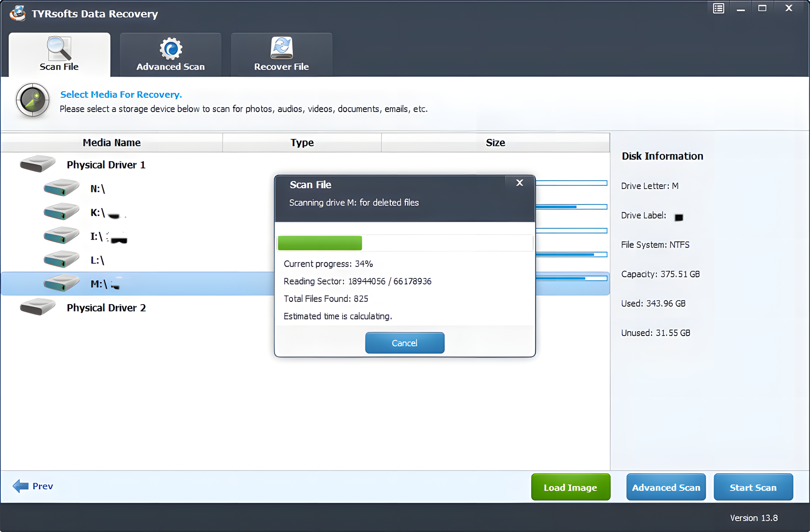
Task: Select Physical Driver 2 tree entry
Action: (x=106, y=308)
